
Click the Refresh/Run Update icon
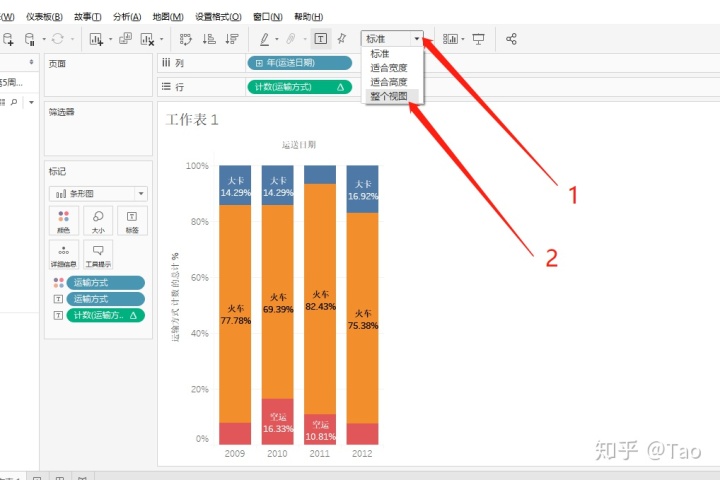[58, 39]
